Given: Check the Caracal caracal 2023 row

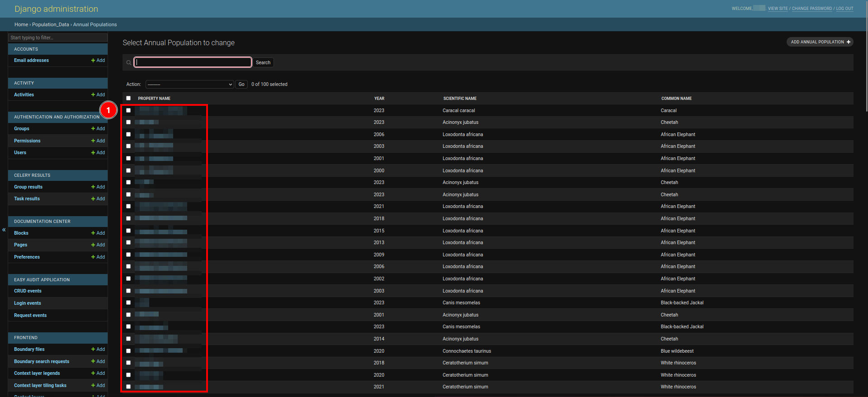Looking at the screenshot, I should [128, 110].
